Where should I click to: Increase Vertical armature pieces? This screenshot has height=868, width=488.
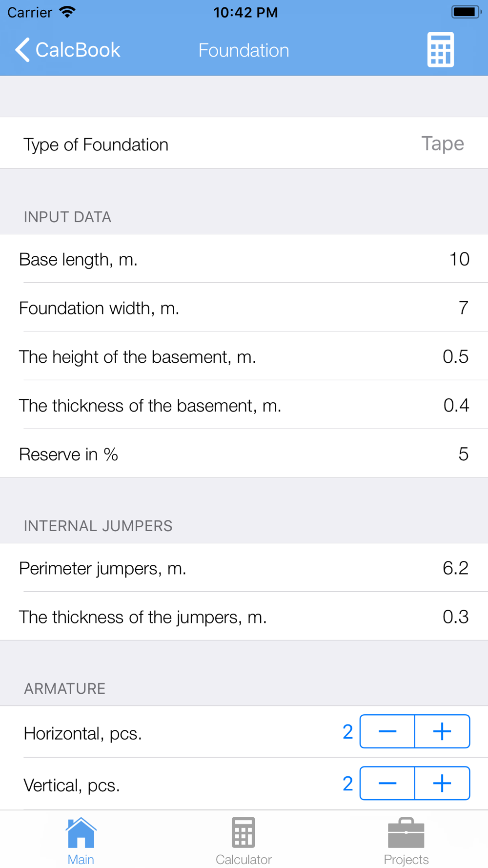tap(442, 783)
